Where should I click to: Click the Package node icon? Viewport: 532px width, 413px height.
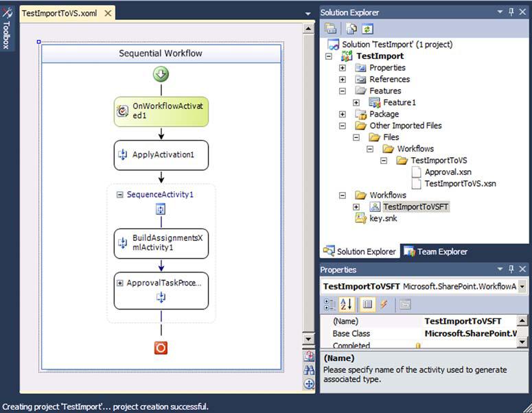coord(360,114)
